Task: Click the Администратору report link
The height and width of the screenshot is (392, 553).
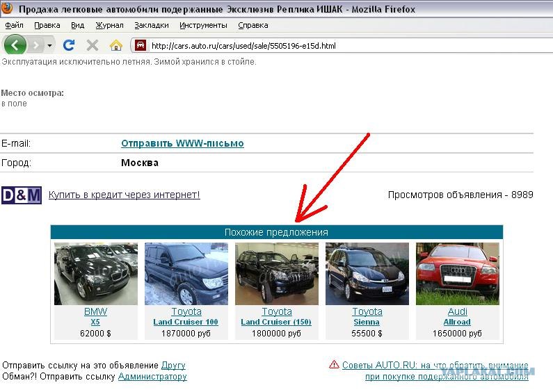Action: pyautogui.click(x=152, y=377)
